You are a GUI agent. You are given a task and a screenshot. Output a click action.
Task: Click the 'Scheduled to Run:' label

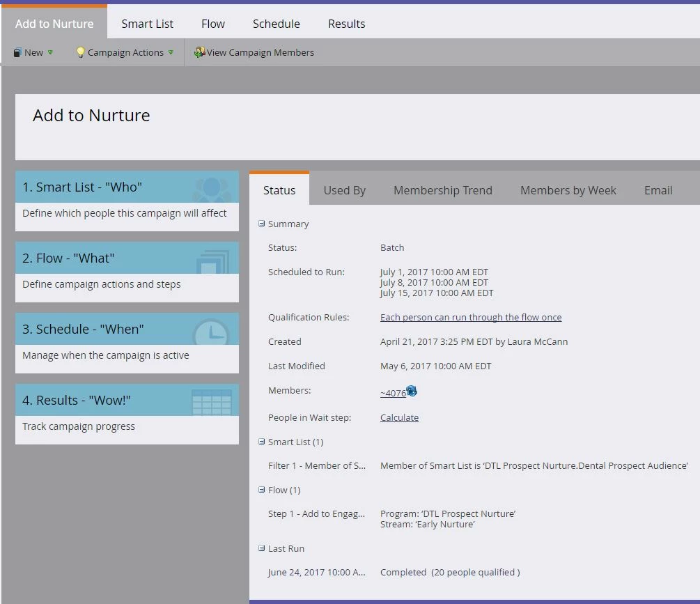pyautogui.click(x=306, y=272)
